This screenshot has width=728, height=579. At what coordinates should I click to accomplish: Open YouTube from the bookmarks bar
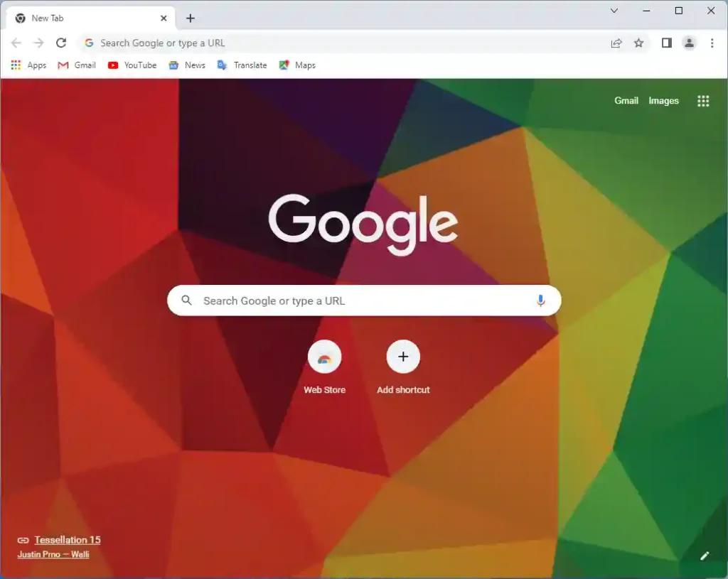(x=132, y=65)
